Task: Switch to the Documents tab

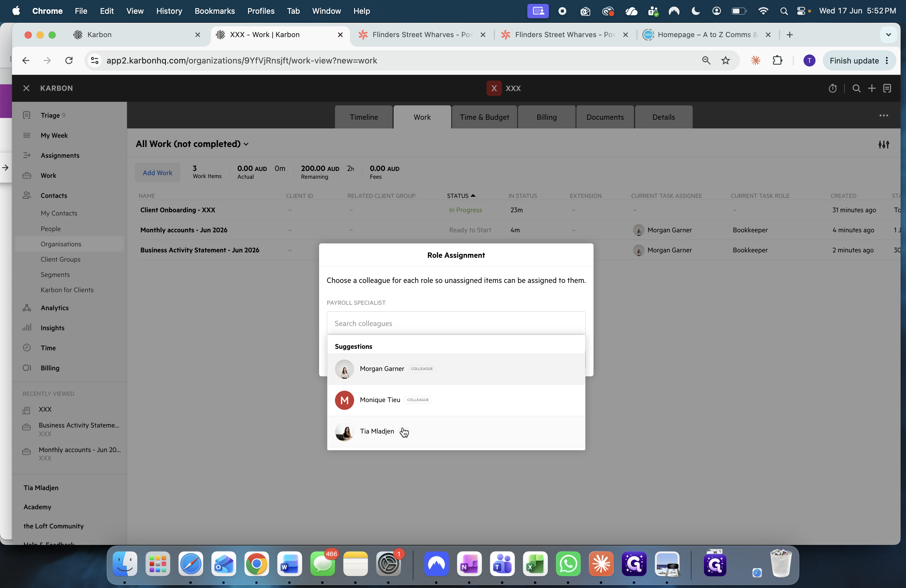Action: (x=605, y=117)
